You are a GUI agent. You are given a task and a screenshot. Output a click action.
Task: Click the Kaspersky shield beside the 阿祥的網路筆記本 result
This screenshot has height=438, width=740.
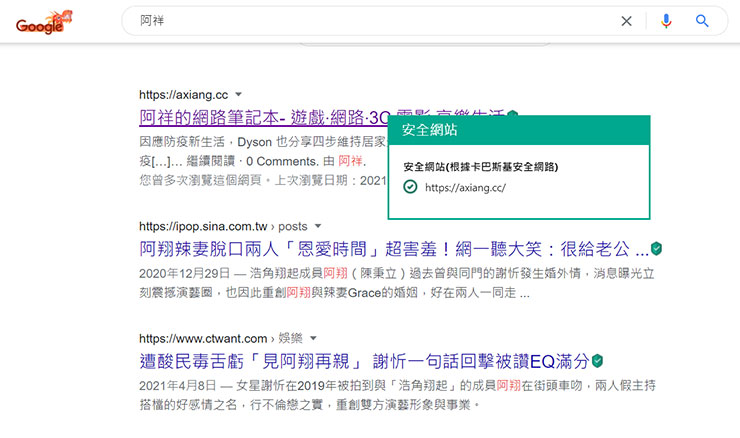click(513, 116)
